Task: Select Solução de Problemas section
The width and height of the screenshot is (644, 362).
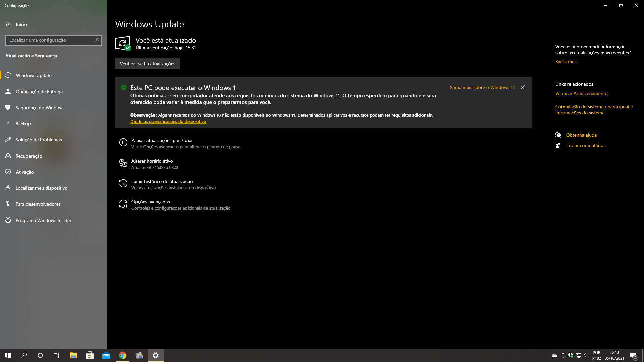Action: point(54,140)
